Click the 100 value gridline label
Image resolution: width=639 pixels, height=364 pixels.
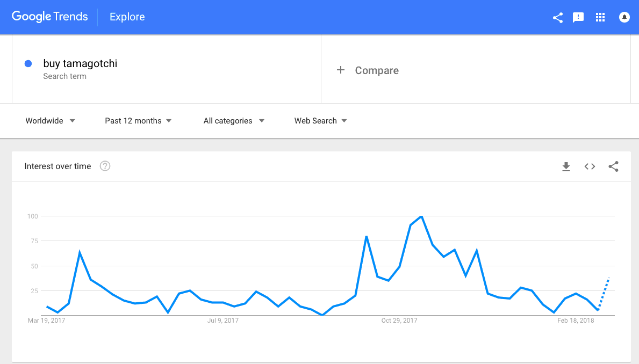(x=32, y=216)
